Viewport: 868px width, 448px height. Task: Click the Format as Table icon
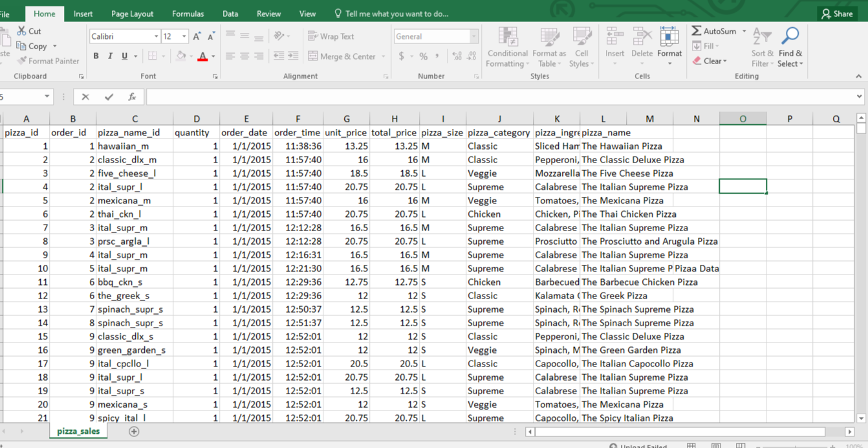(x=549, y=38)
